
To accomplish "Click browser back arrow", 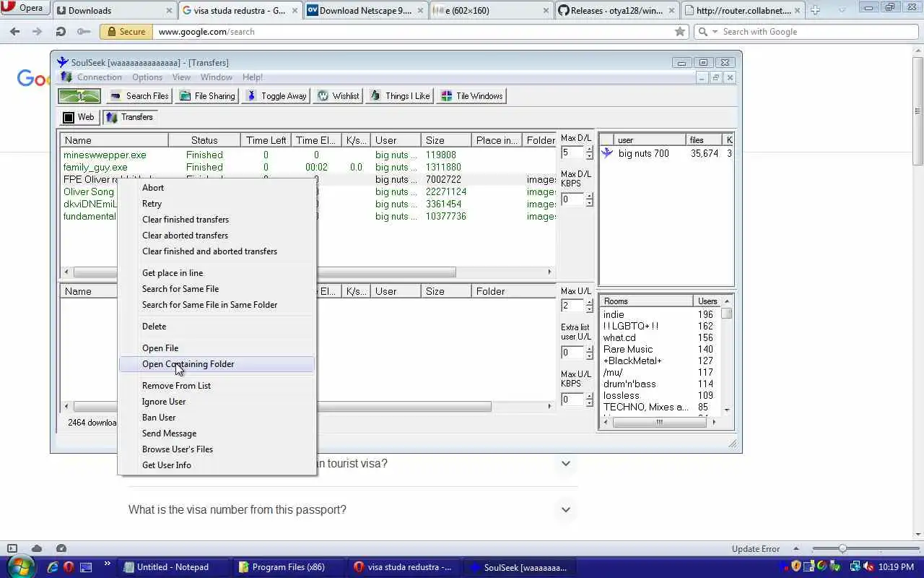I will pyautogui.click(x=15, y=32).
